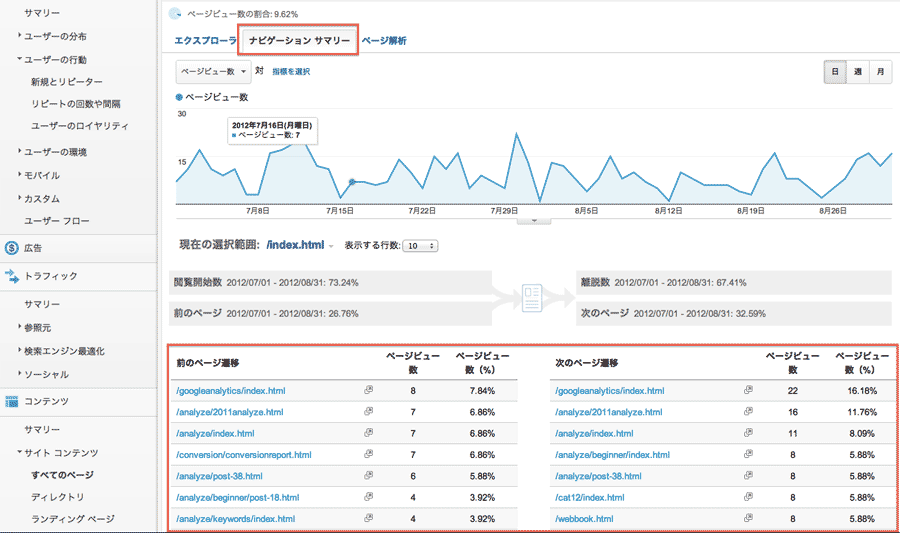Switch chart to daily view
Screen dimensions: 900x533
click(x=834, y=72)
